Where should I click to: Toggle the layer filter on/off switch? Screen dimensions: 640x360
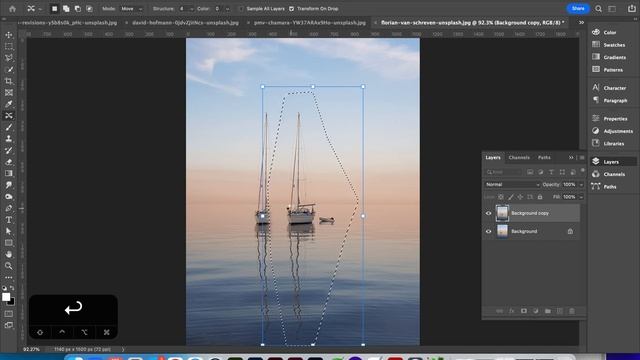pyautogui.click(x=582, y=171)
